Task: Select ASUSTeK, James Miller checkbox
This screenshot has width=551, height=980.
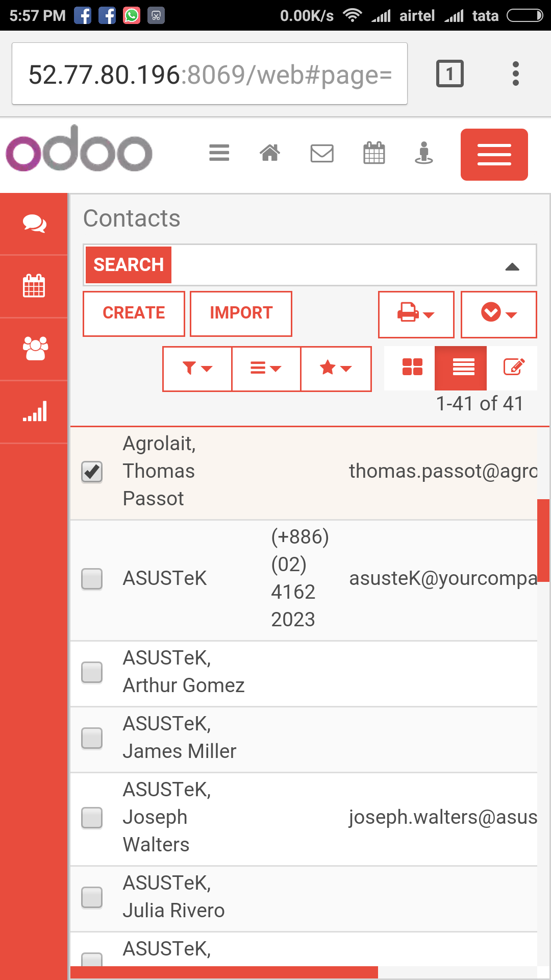Action: tap(92, 738)
